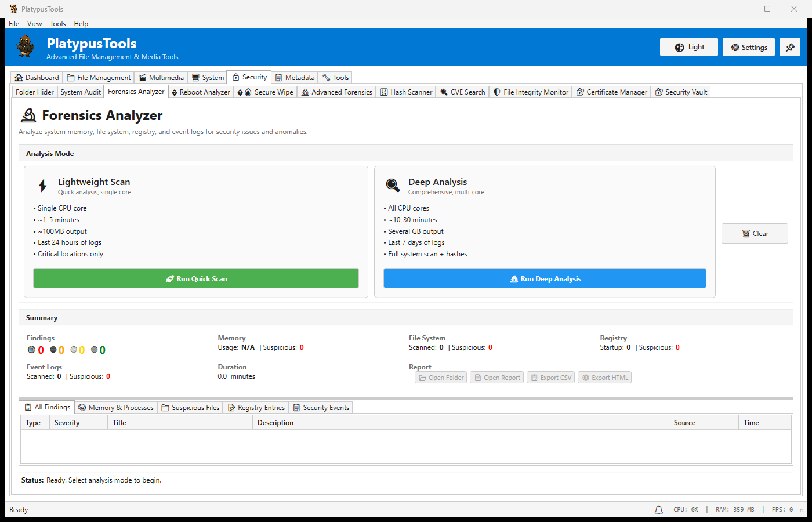Click the Clear button

pos(755,234)
